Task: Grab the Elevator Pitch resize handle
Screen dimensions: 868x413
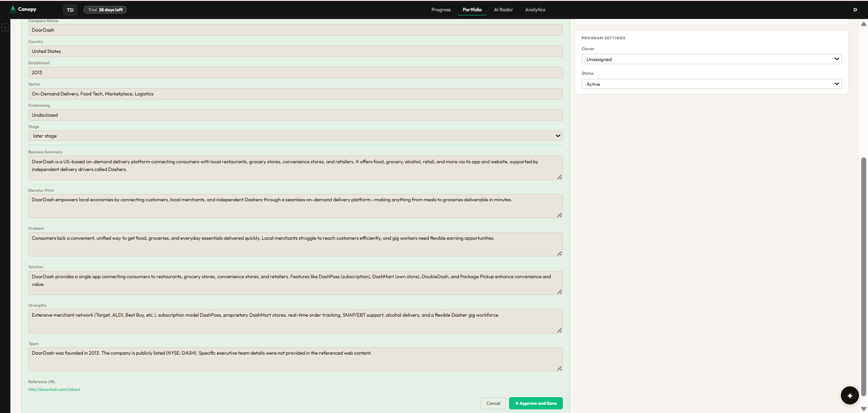Action: tap(559, 215)
